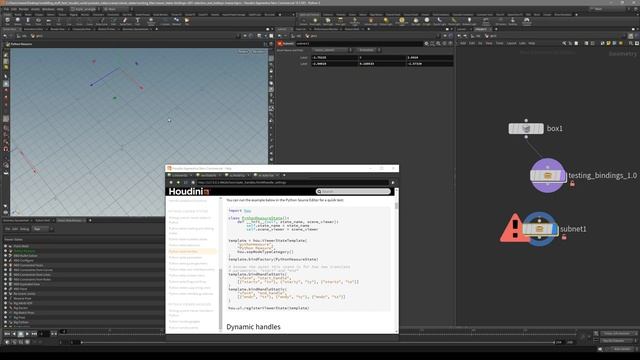Select the File shelf tool
The image size is (640, 360).
tap(187, 20)
